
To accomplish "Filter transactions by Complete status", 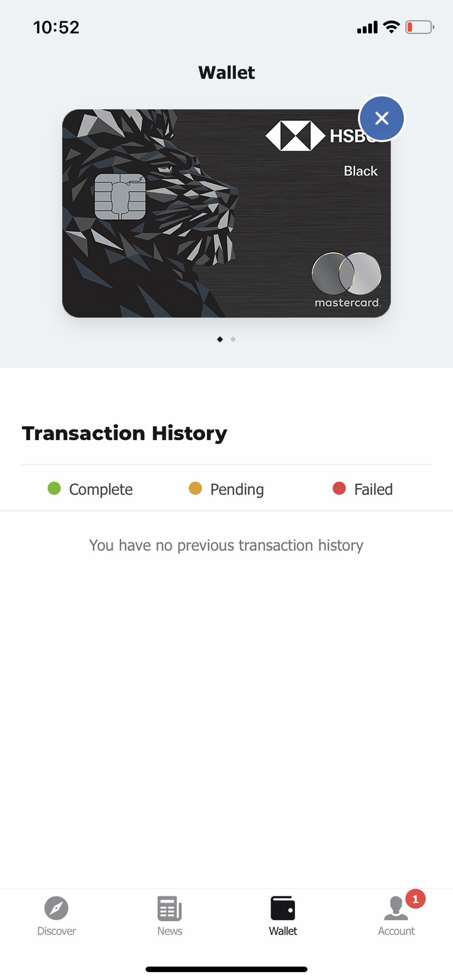I will (90, 489).
